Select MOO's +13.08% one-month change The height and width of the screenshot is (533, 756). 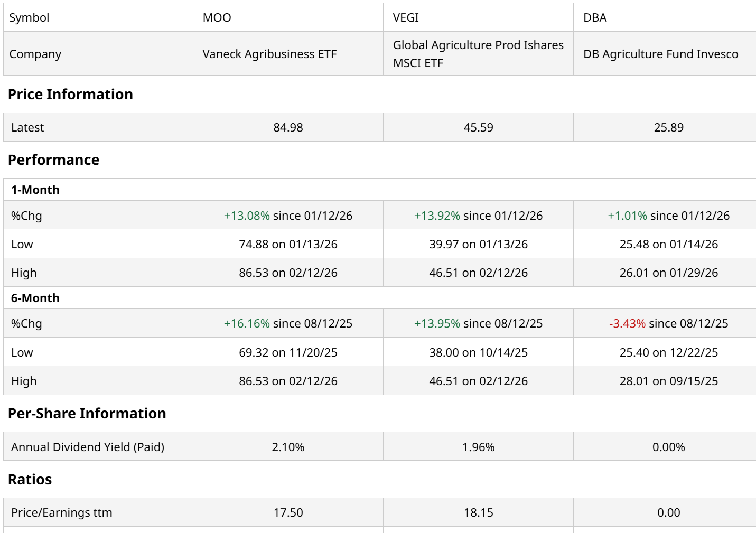pos(247,216)
